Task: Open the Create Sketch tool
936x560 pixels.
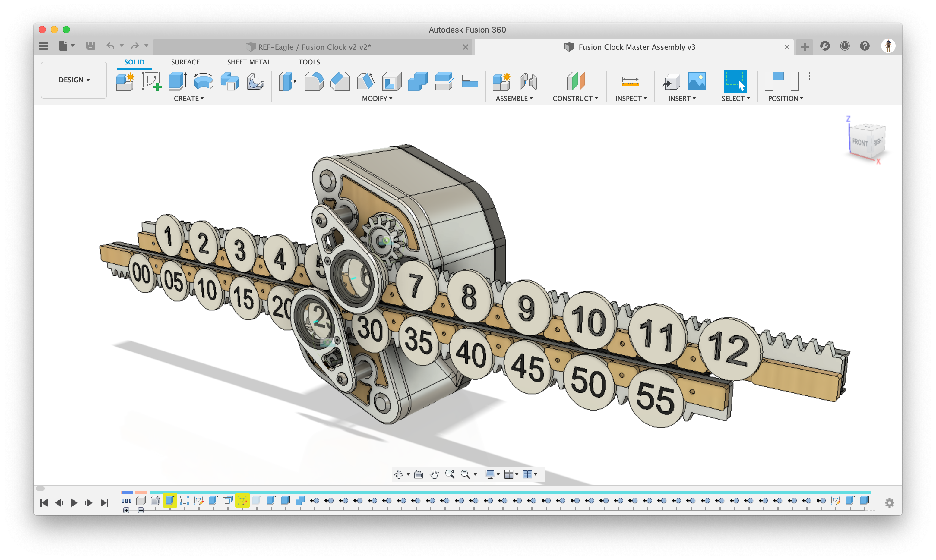Action: pyautogui.click(x=152, y=81)
